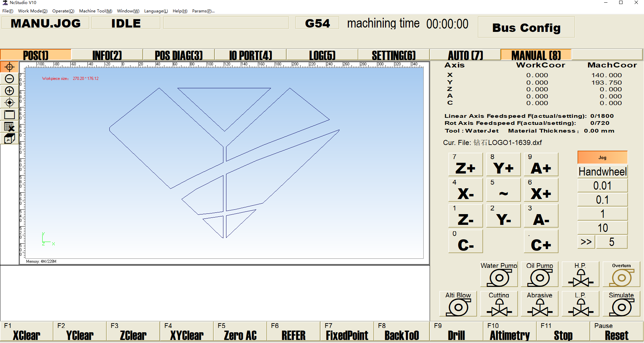Click the F9 Drill button
Viewport: 644px width, 343px height.
(457, 332)
